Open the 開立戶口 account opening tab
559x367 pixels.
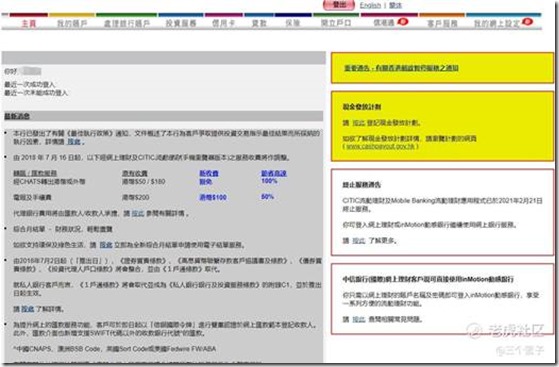click(336, 24)
